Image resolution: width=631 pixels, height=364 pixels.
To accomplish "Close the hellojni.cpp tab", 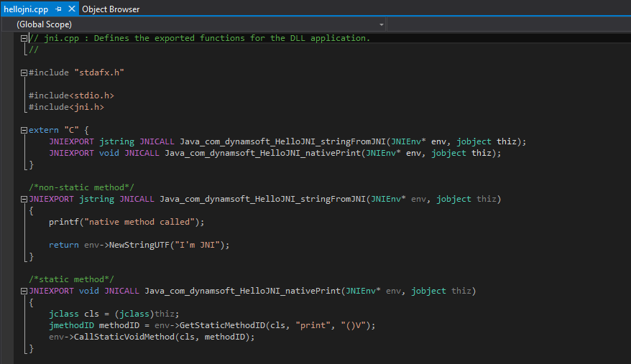I will (x=71, y=9).
